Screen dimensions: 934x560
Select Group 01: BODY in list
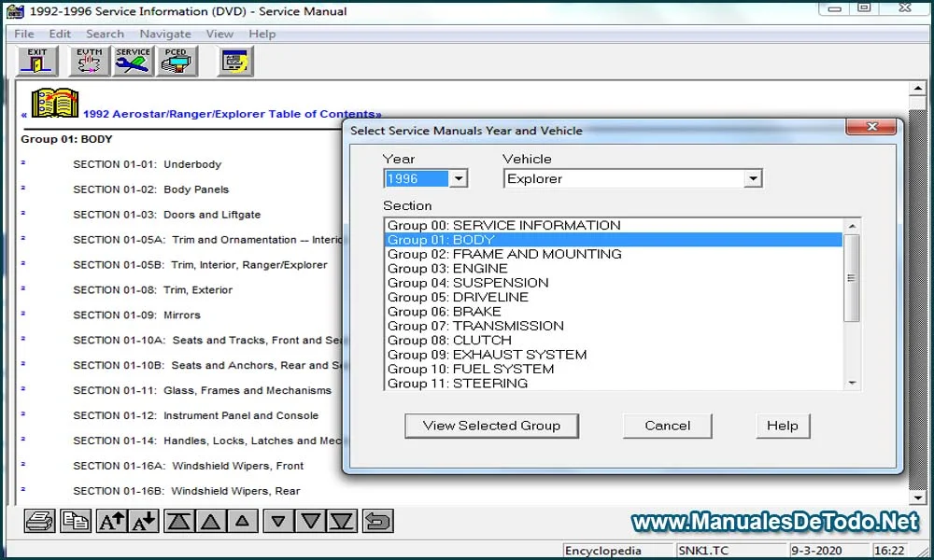(x=614, y=240)
